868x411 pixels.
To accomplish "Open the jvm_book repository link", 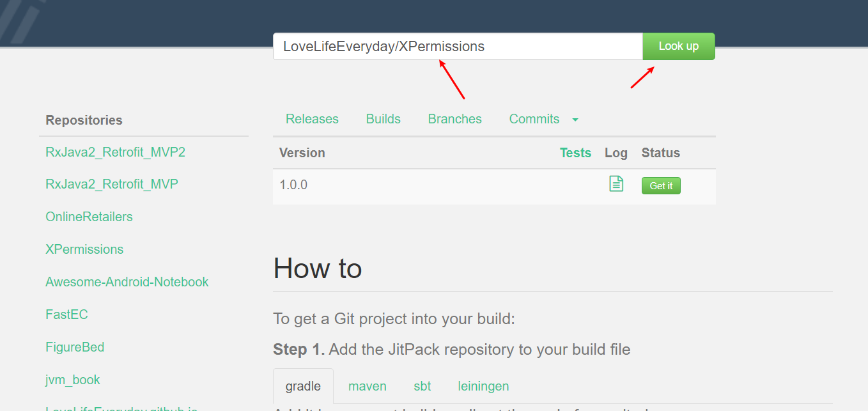I will pyautogui.click(x=73, y=380).
